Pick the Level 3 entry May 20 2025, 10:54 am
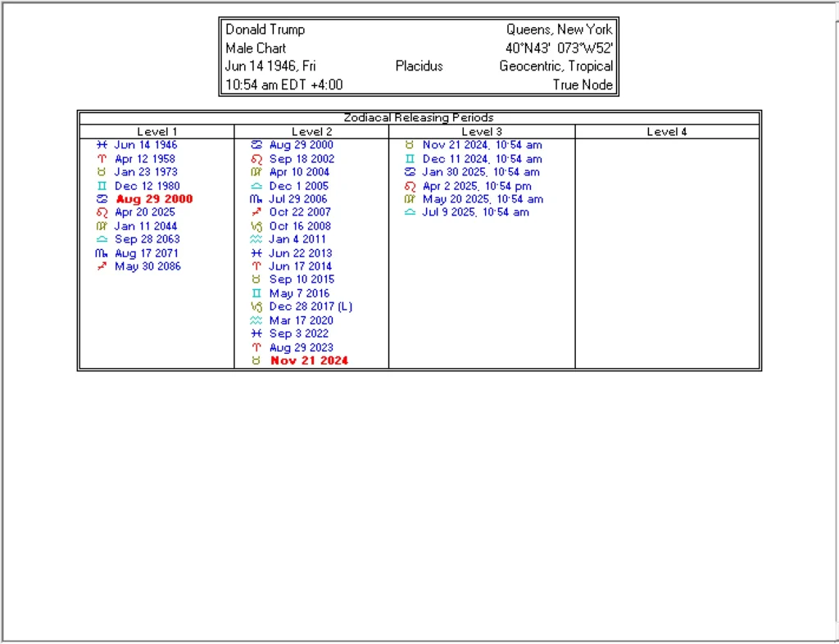 [x=483, y=199]
